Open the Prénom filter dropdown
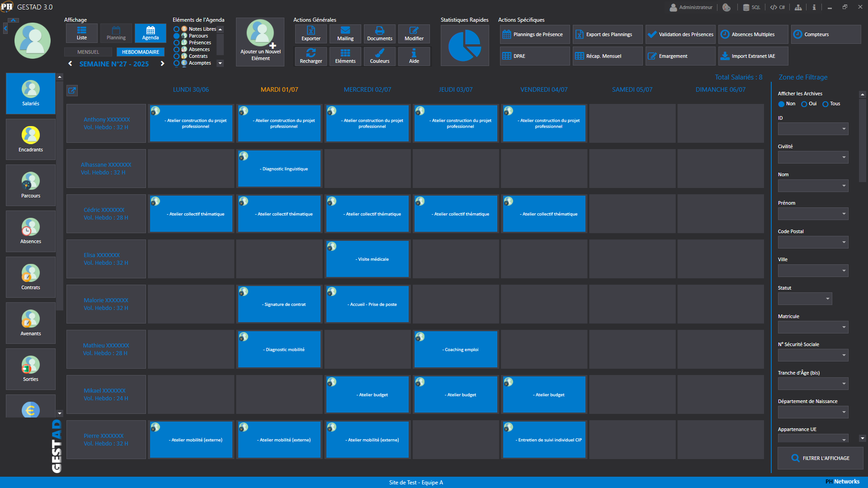 813,214
